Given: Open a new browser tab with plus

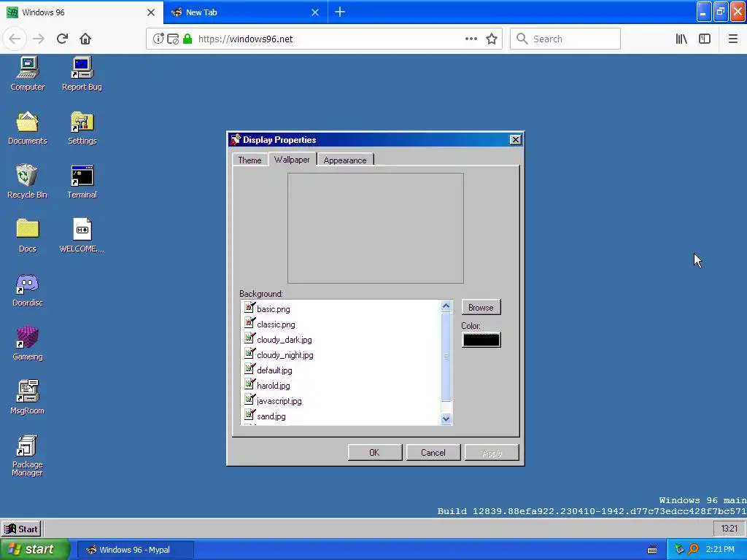Looking at the screenshot, I should point(340,12).
